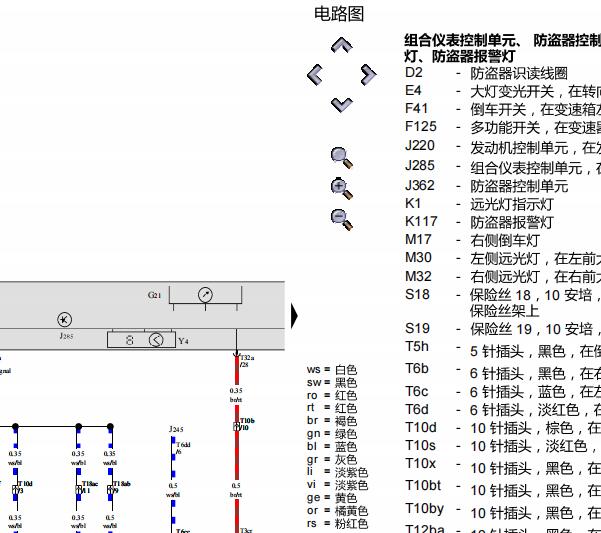
Task: Zoom in with the plus magnifier
Action: 342,188
